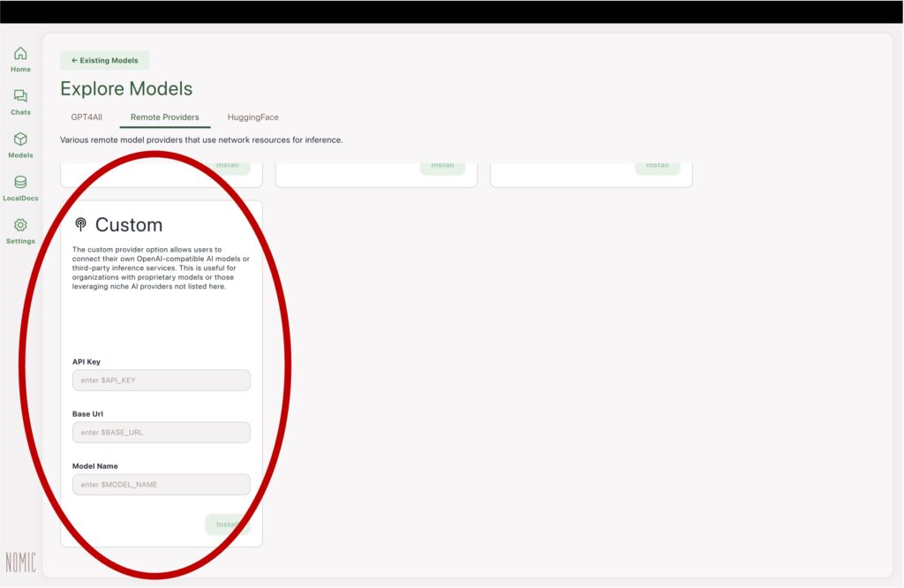Click the Nomic logo in sidebar
Screen dimensions: 904x588
tap(20, 562)
